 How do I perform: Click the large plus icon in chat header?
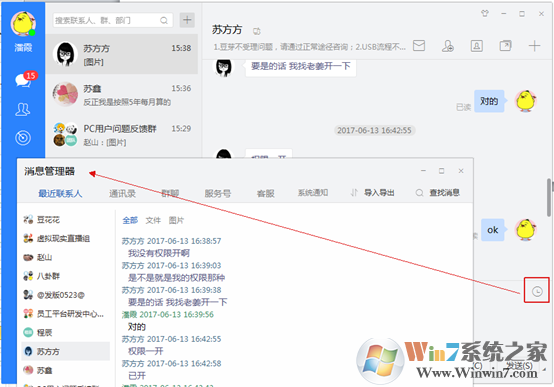[x=534, y=46]
